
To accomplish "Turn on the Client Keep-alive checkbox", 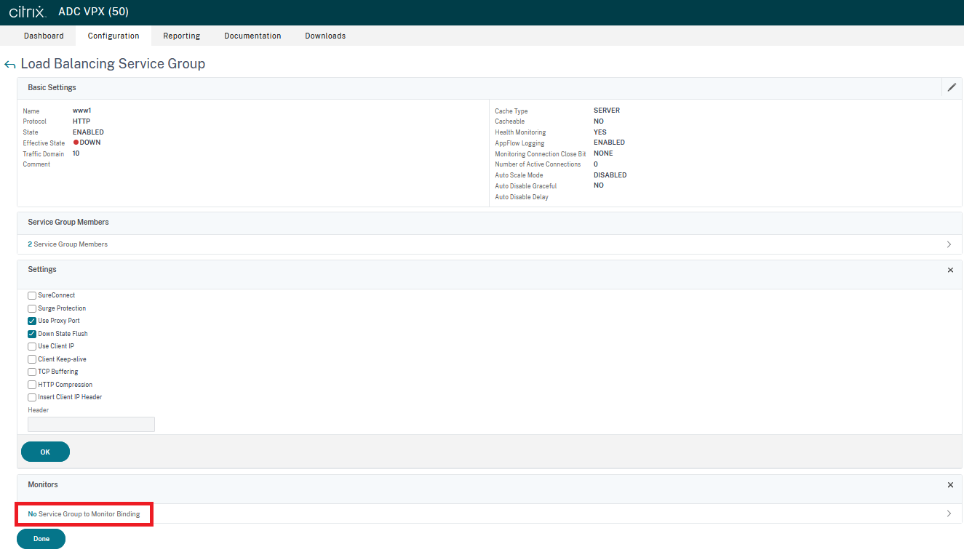I will (x=32, y=359).
